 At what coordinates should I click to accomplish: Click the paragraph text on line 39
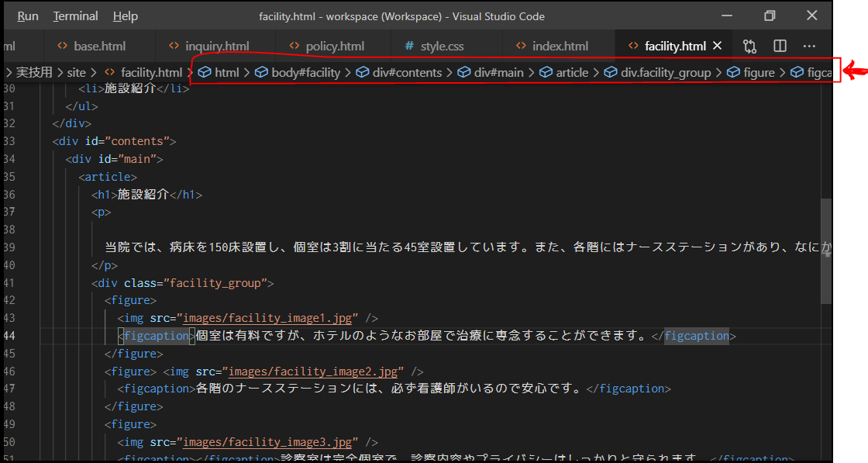coord(468,247)
